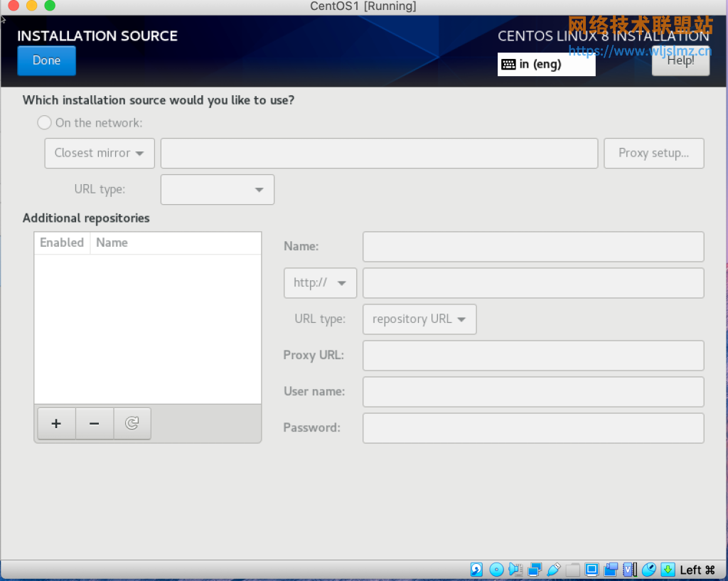Open the repository URL type dropdown
Viewport: 728px width, 581px height.
pyautogui.click(x=419, y=319)
